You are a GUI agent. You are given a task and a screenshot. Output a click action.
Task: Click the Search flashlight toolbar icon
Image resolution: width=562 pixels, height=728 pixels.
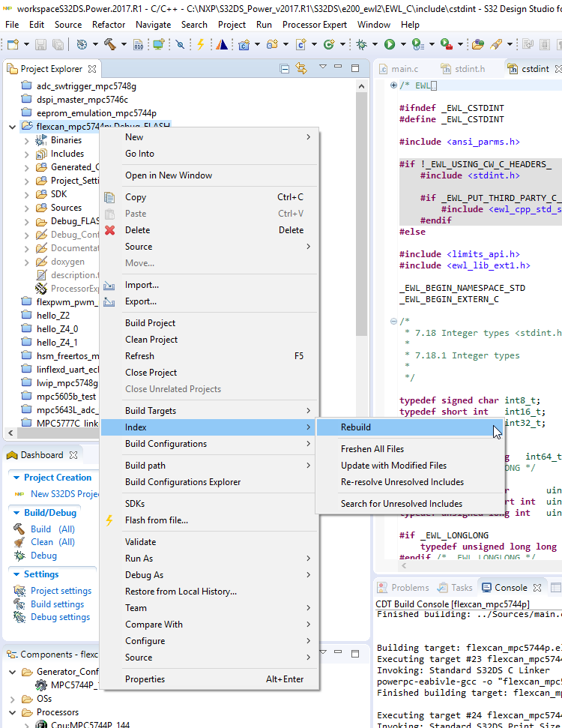click(495, 44)
